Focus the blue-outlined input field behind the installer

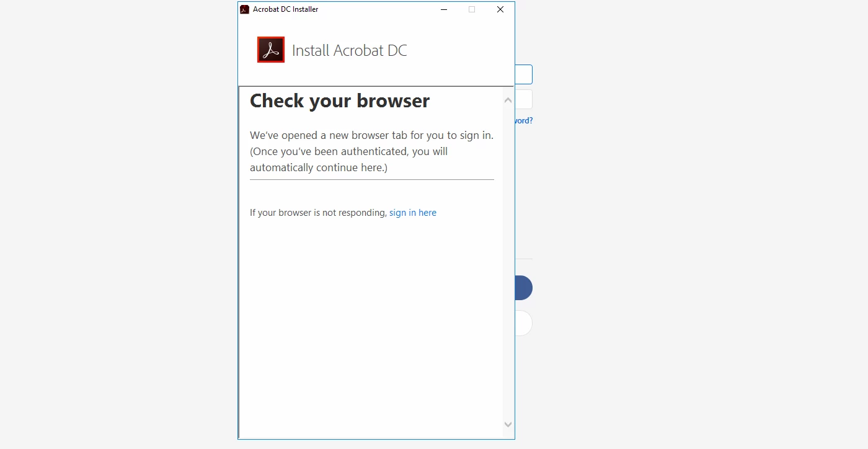tap(523, 74)
